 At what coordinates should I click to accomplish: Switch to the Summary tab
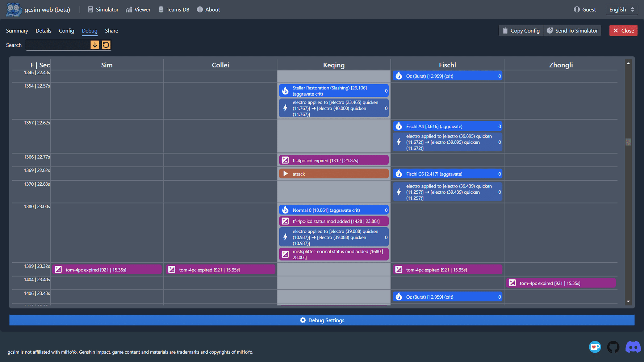click(17, 31)
